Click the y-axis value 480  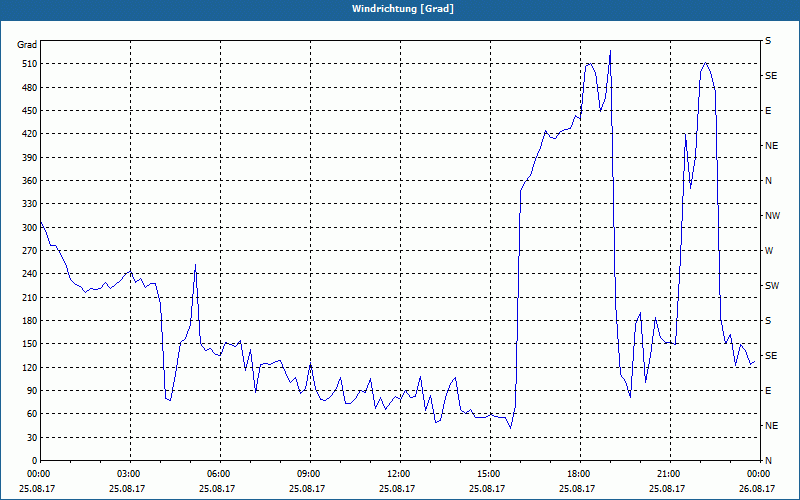[x=29, y=88]
